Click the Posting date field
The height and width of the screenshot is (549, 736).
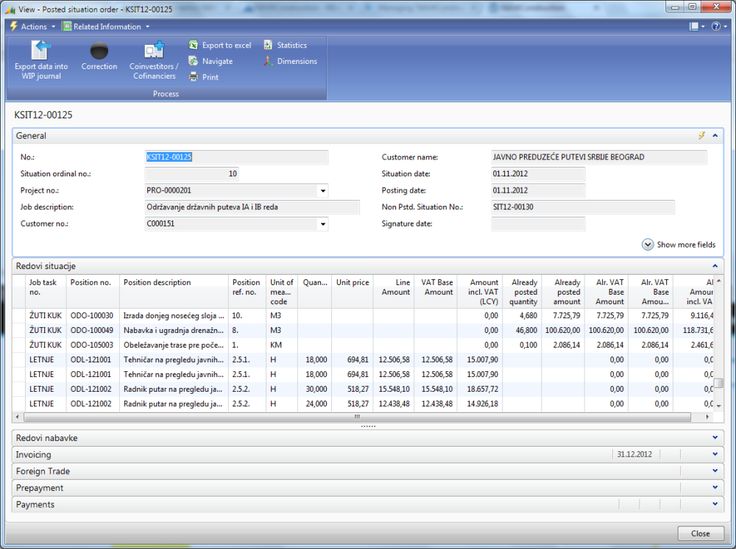[538, 191]
